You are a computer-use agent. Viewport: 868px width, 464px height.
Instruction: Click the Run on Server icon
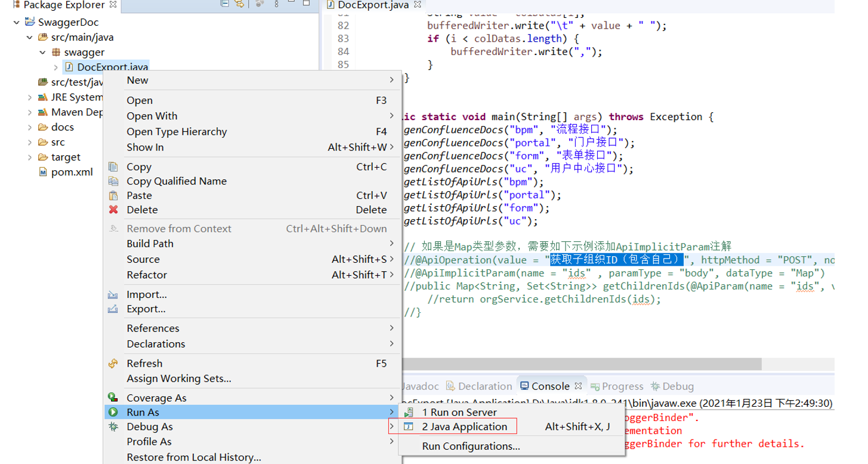409,413
